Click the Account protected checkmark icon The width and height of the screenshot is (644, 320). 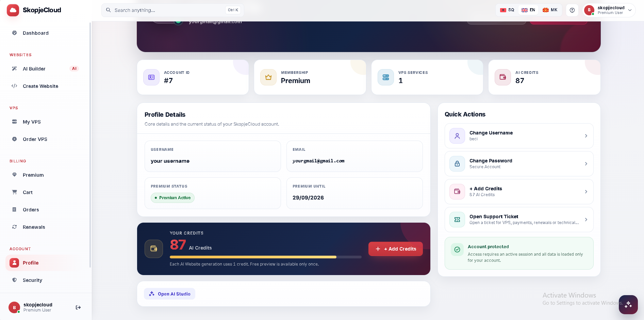click(x=457, y=250)
